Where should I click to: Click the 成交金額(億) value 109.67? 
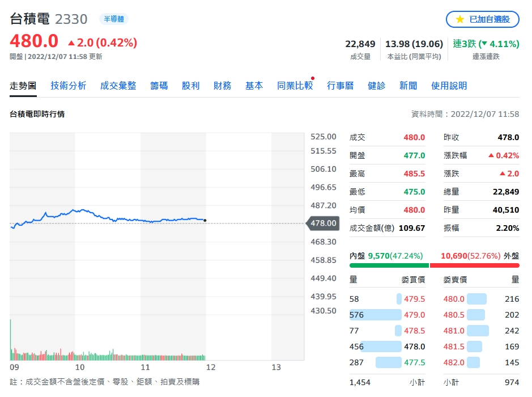(412, 228)
